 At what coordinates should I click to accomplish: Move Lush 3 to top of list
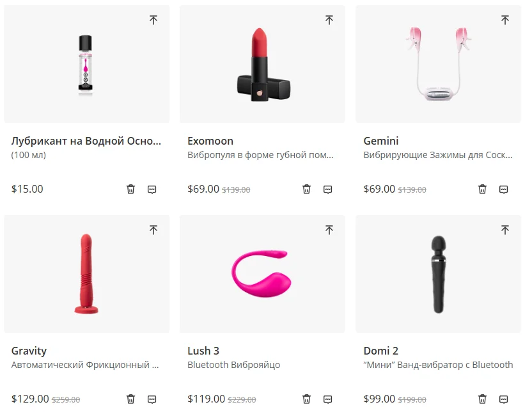(x=329, y=230)
